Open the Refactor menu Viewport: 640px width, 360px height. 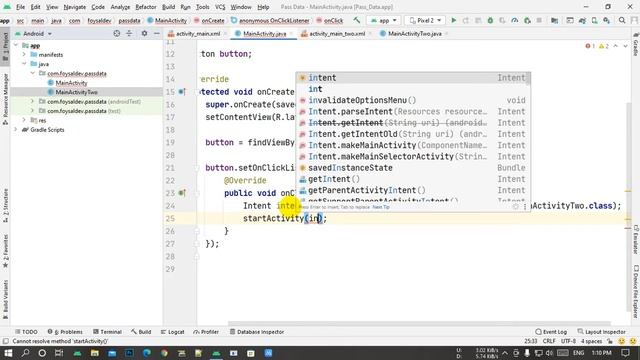(x=146, y=7)
